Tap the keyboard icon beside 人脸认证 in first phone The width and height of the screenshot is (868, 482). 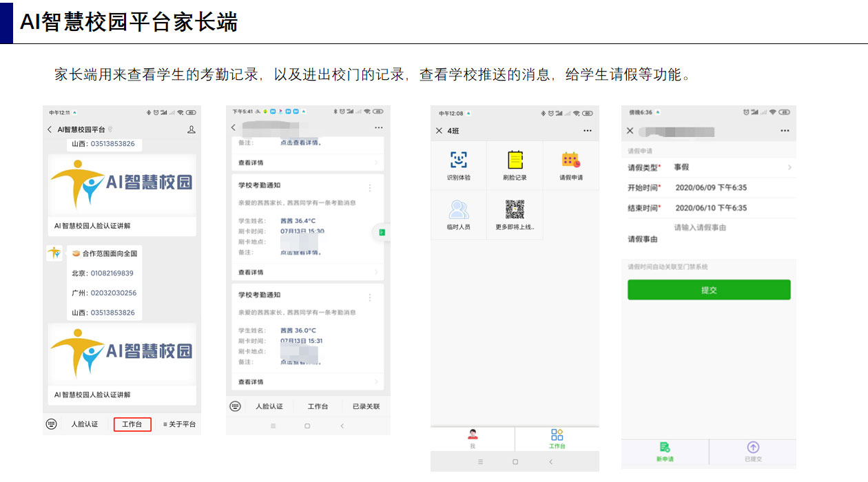[51, 424]
